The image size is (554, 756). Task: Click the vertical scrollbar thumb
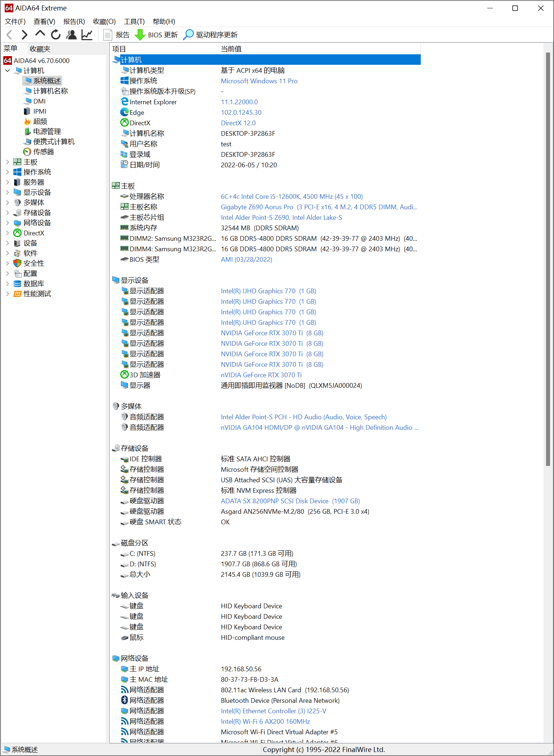[x=548, y=259]
